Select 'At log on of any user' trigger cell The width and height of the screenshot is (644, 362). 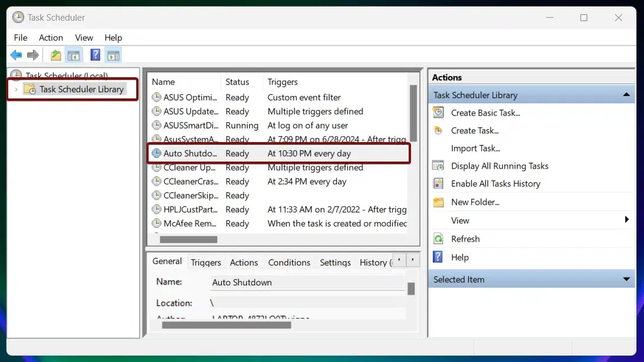click(308, 126)
